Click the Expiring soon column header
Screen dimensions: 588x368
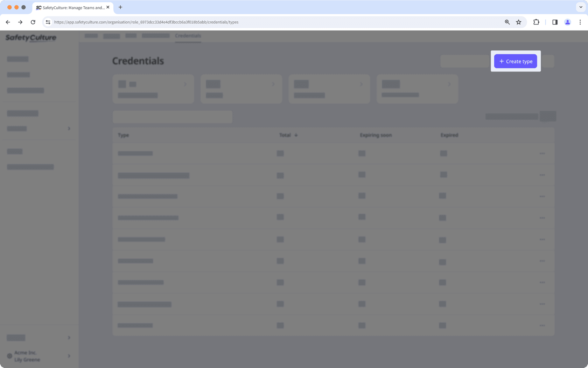pyautogui.click(x=376, y=135)
